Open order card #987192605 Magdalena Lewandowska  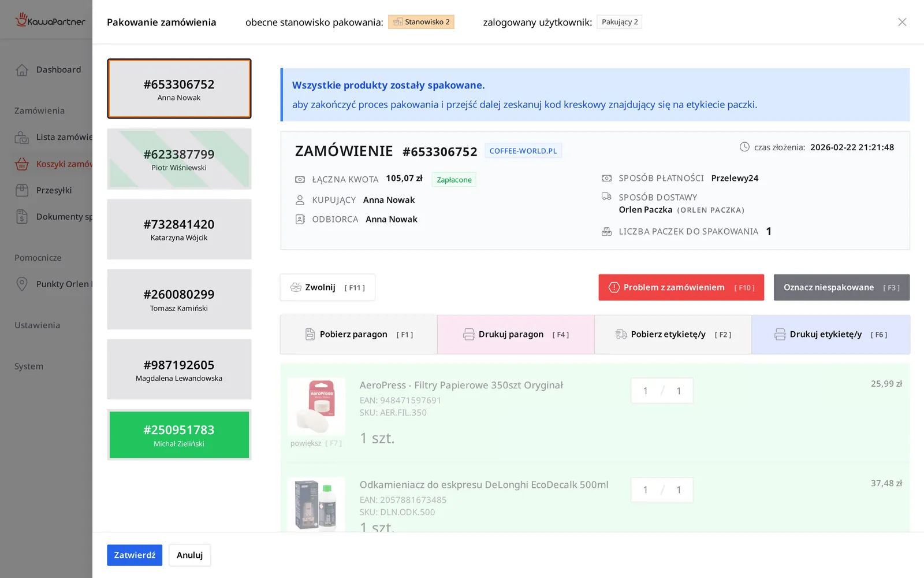(x=179, y=369)
